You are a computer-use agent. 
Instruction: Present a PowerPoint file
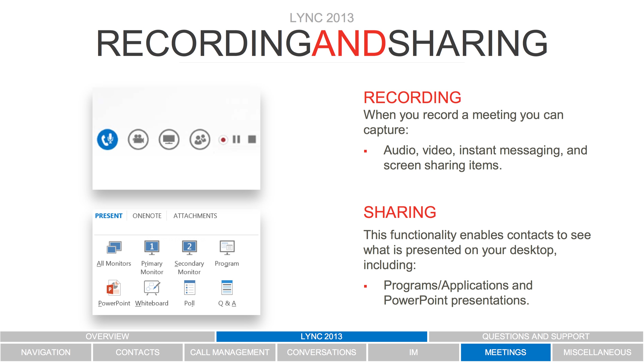114,288
